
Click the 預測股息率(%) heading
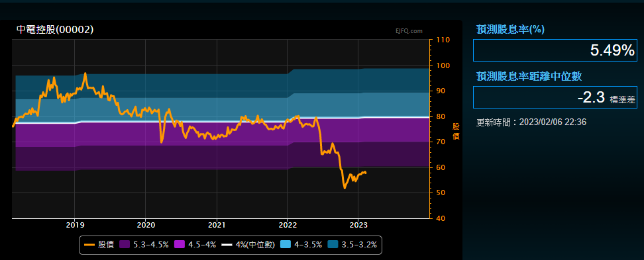(511, 29)
